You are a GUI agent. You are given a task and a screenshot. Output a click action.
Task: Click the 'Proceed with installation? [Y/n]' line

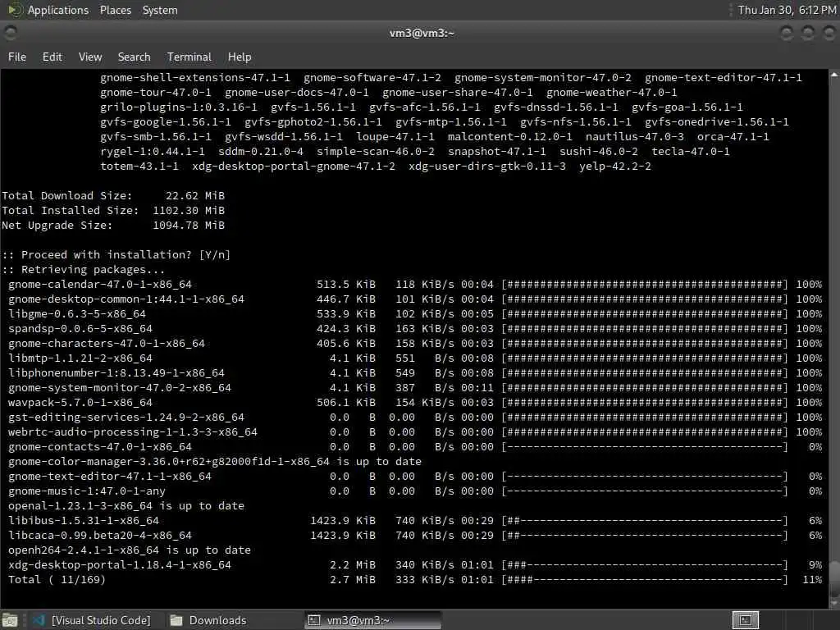click(116, 254)
